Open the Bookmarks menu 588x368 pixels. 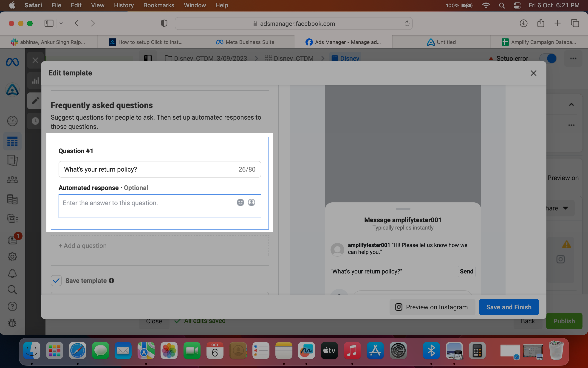(x=159, y=5)
